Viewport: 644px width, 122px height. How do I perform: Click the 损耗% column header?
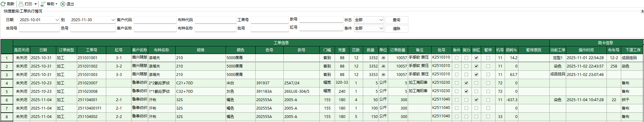click(511, 50)
